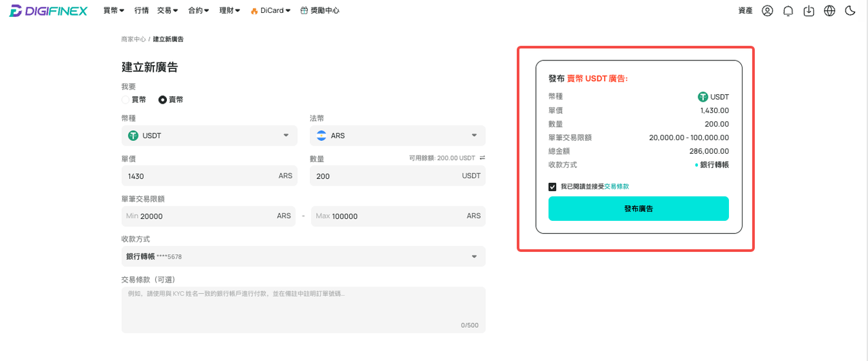868x361 pixels.
Task: Click the 交易條款 optional text area
Action: pyautogui.click(x=303, y=310)
